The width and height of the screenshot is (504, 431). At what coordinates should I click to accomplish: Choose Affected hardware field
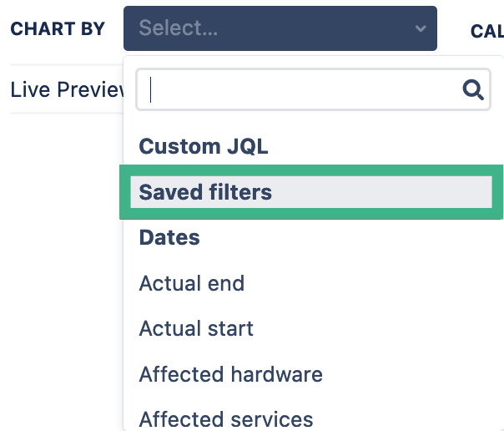[x=230, y=373]
